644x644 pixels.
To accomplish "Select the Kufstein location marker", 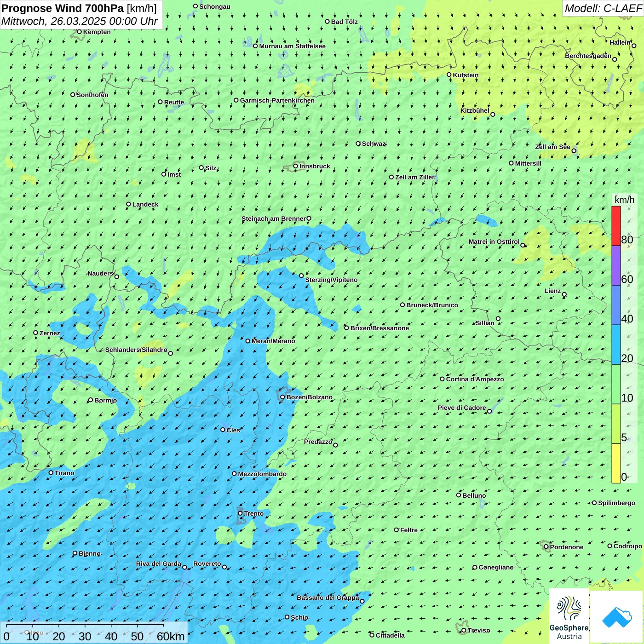I will pos(449,75).
